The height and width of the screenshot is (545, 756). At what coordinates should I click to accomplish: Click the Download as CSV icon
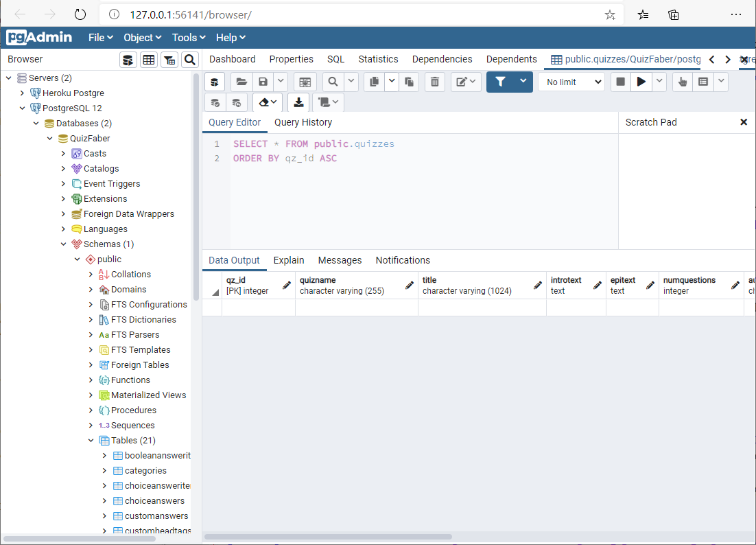point(298,102)
